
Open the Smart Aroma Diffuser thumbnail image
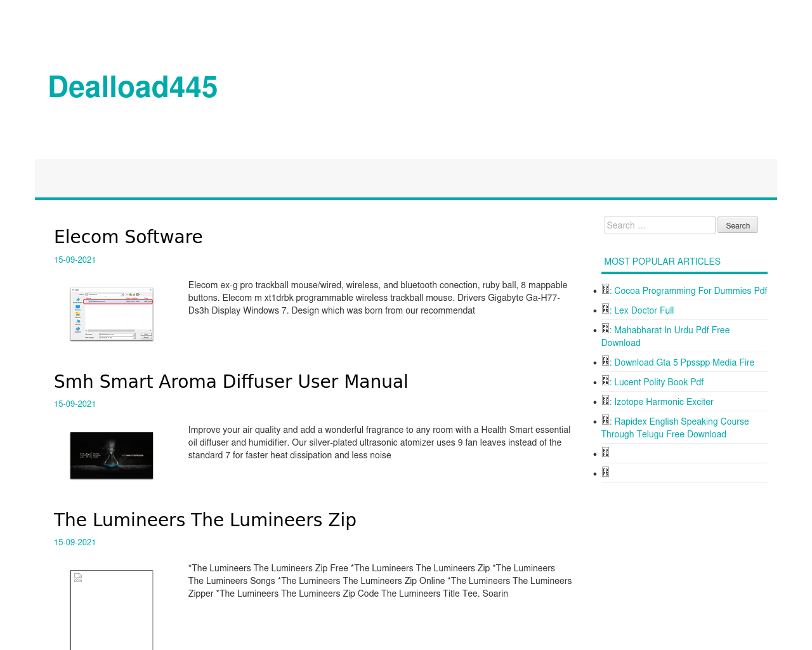112,456
